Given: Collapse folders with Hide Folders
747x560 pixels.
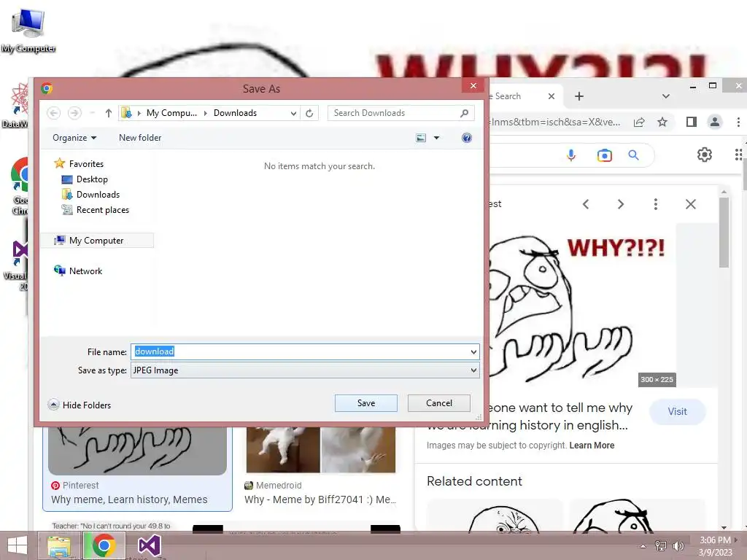Looking at the screenshot, I should tap(80, 405).
